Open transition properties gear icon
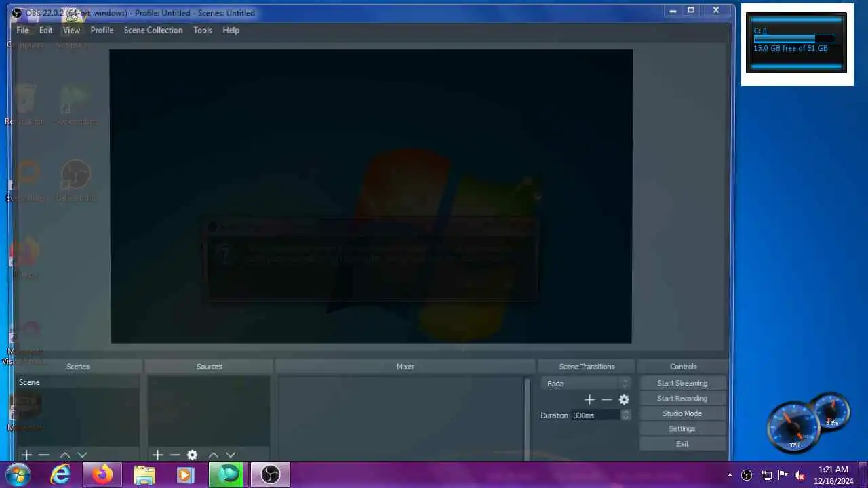Image resolution: width=868 pixels, height=488 pixels. pyautogui.click(x=624, y=400)
